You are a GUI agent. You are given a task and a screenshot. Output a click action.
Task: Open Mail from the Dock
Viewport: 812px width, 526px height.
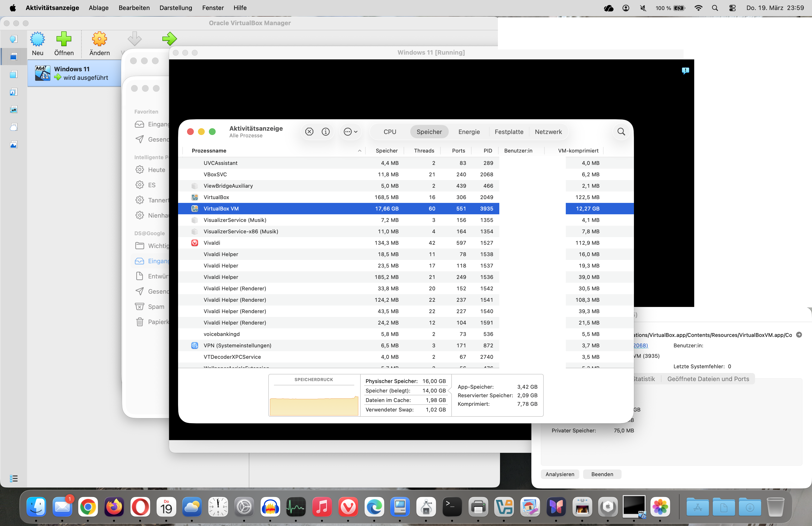[62, 507]
